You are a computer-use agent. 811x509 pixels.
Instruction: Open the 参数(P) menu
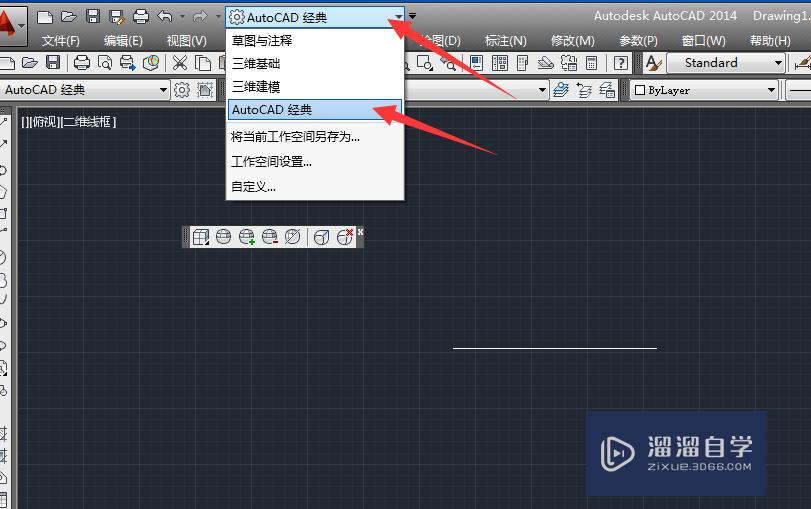tap(638, 40)
